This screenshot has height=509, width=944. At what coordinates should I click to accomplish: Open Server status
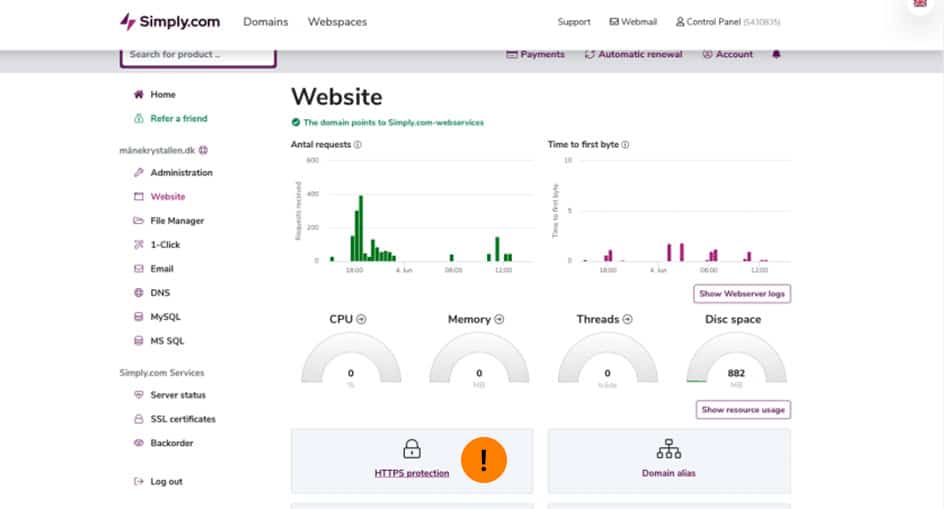click(178, 395)
